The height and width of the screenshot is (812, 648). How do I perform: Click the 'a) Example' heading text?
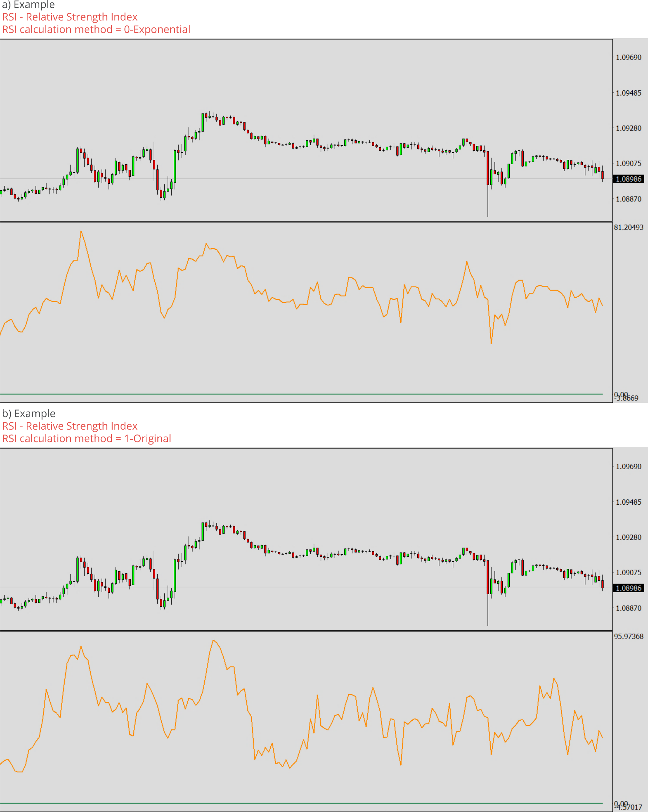pos(28,5)
